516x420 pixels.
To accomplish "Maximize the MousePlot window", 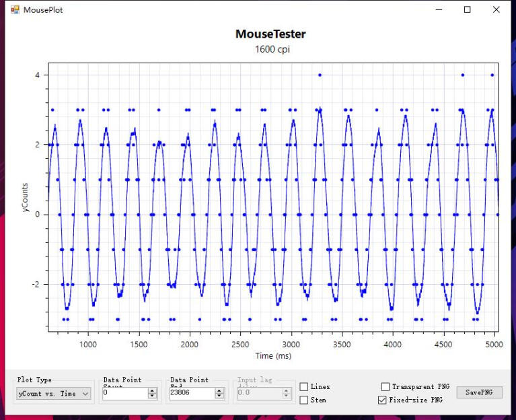I will click(468, 10).
